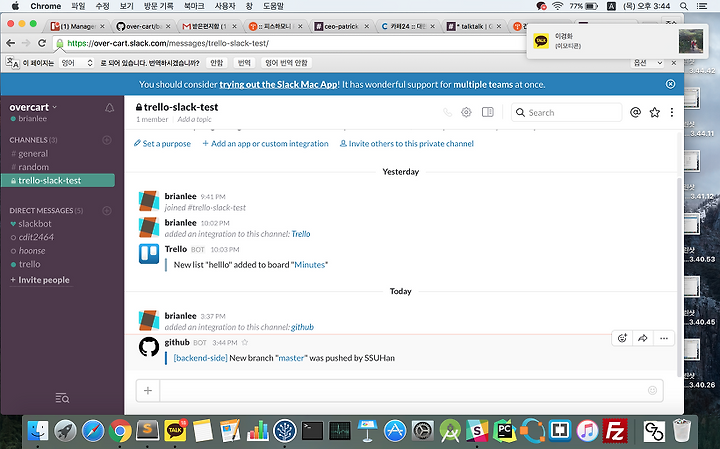The height and width of the screenshot is (449, 720).
Task: Switch to the talktalk tab
Action: pyautogui.click(x=473, y=26)
